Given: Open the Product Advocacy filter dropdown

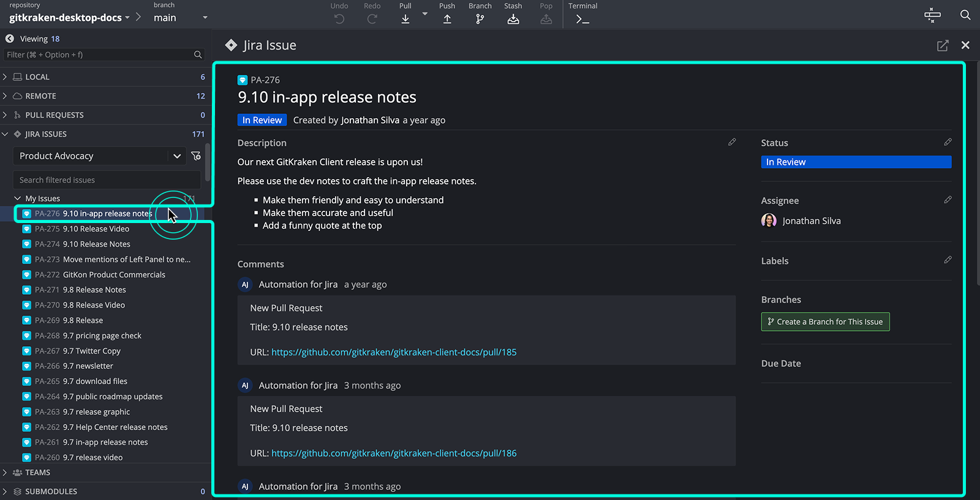Looking at the screenshot, I should coord(100,156).
